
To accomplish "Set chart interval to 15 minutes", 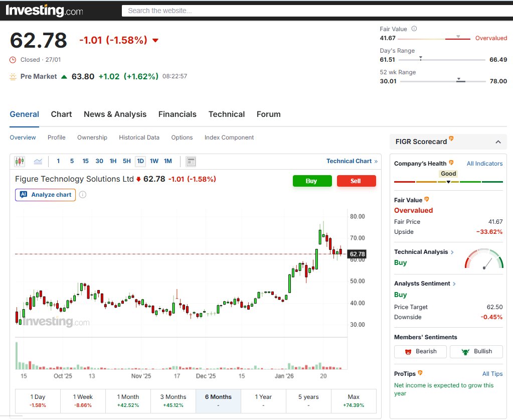I will coord(85,161).
